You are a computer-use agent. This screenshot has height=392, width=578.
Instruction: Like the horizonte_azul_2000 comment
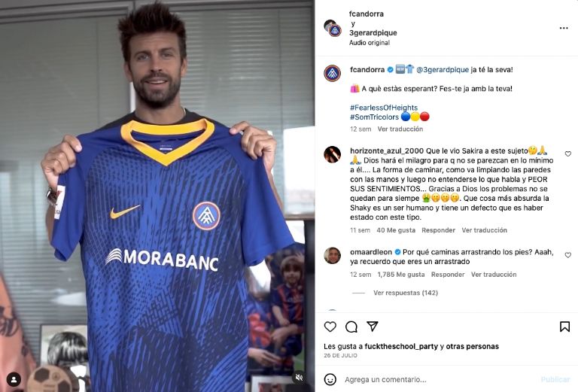(x=568, y=153)
